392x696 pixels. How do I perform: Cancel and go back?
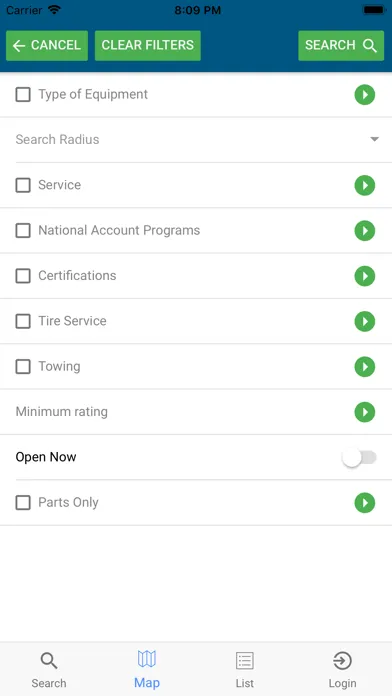click(x=47, y=45)
